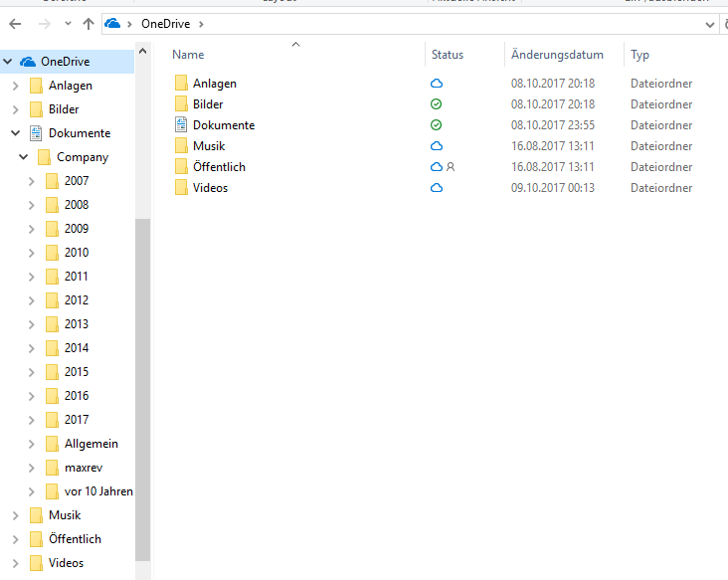Sort by Status column header
728x580 pixels.
(448, 55)
